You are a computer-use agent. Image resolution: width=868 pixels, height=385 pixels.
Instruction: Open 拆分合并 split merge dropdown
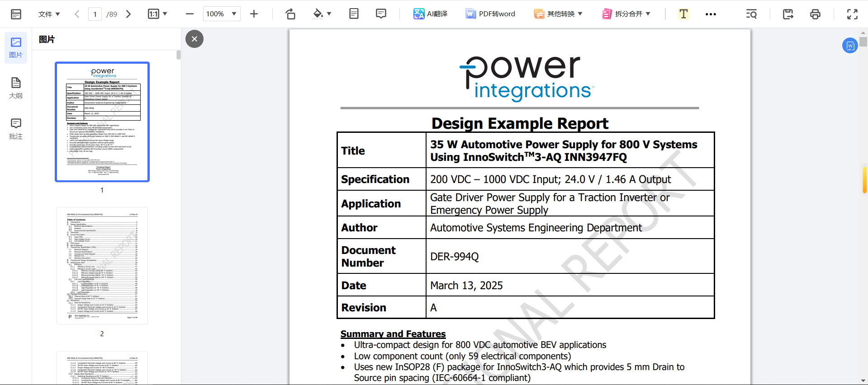tap(626, 14)
